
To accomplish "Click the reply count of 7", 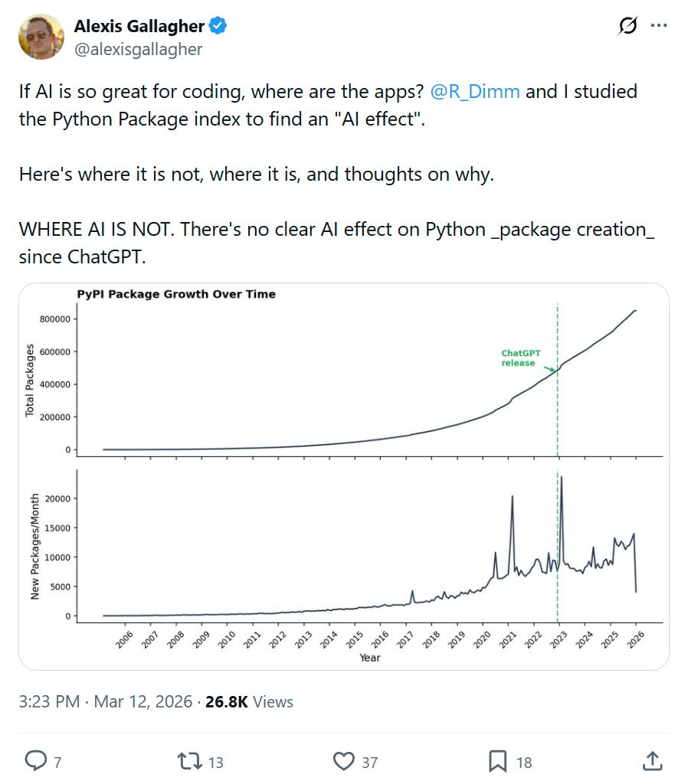I will coord(57,762).
